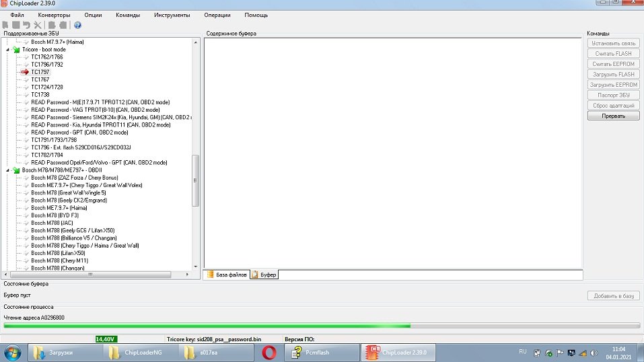The height and width of the screenshot is (362, 644).
Task: Switch to the Буфер tab
Action: click(x=264, y=275)
